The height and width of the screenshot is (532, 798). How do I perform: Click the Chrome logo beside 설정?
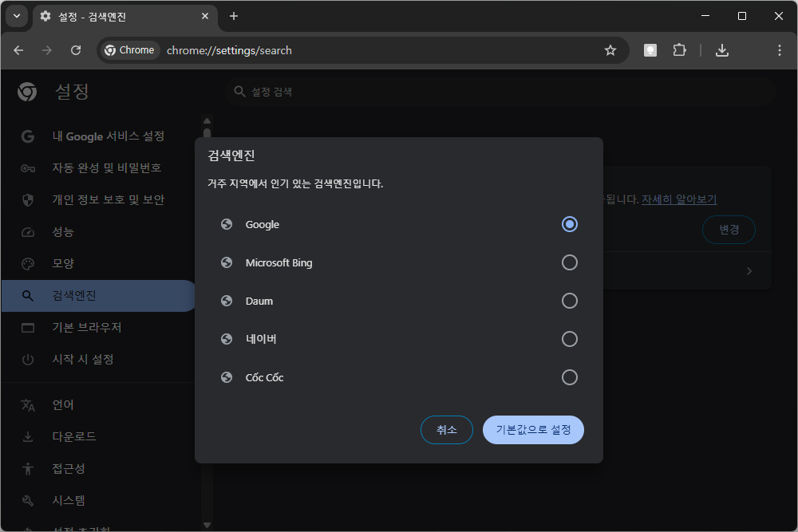coord(27,92)
